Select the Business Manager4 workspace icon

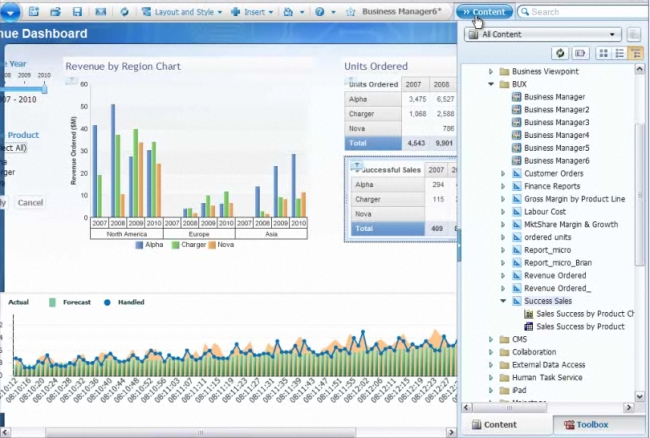click(x=517, y=136)
